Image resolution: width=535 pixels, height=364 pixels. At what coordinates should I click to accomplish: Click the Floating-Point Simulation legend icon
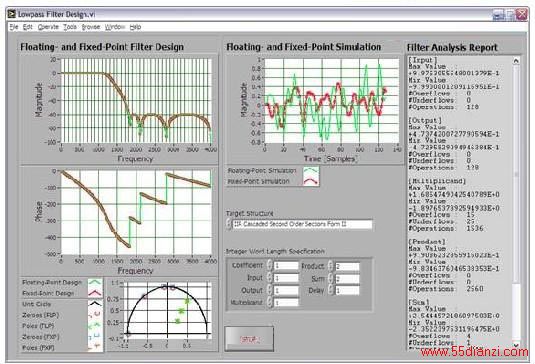pyautogui.click(x=311, y=171)
